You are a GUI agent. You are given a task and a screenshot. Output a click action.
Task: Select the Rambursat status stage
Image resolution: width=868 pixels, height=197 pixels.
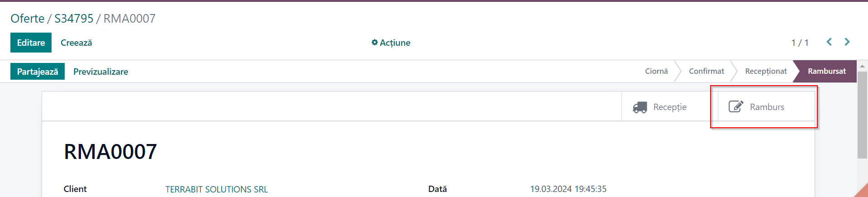click(826, 71)
